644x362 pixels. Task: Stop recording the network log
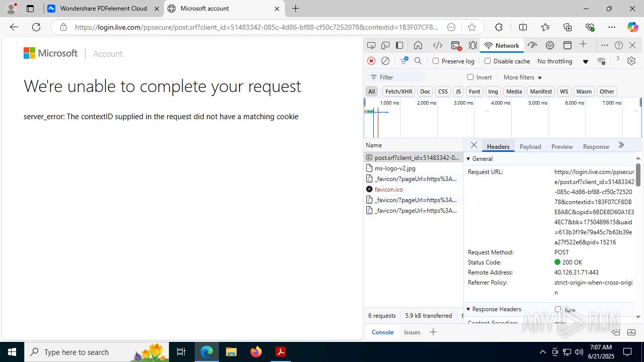coord(371,61)
